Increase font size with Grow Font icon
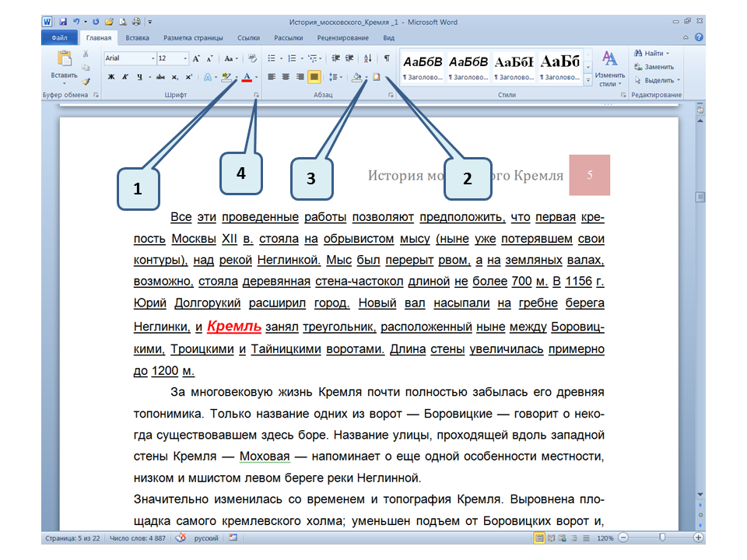 point(196,58)
